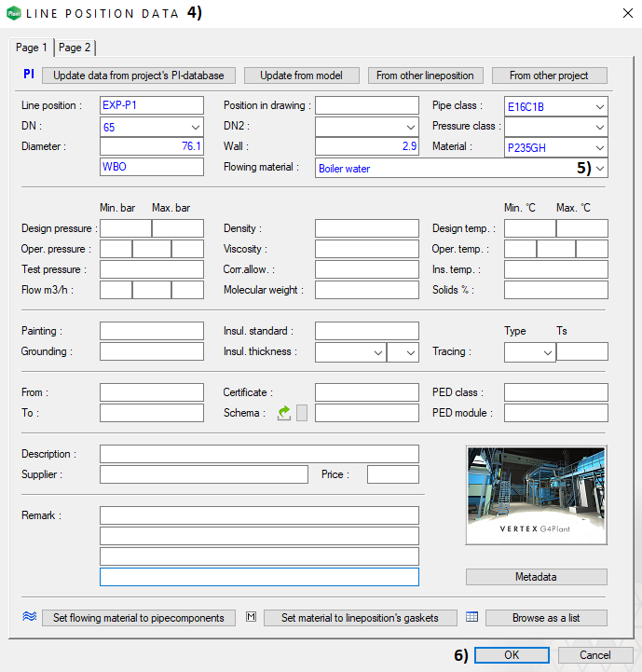
Task: Click into the Description text field
Action: click(x=259, y=454)
